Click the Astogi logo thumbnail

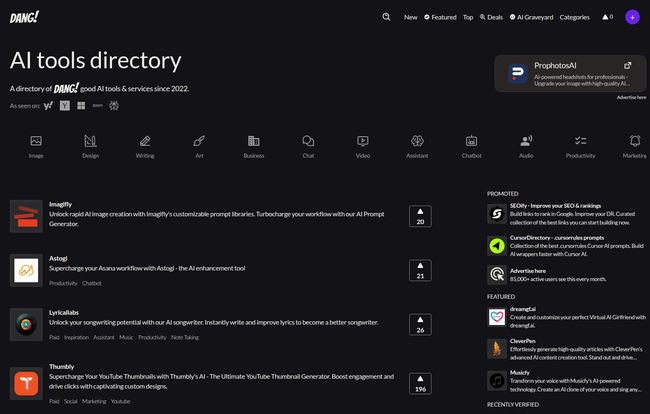click(26, 270)
